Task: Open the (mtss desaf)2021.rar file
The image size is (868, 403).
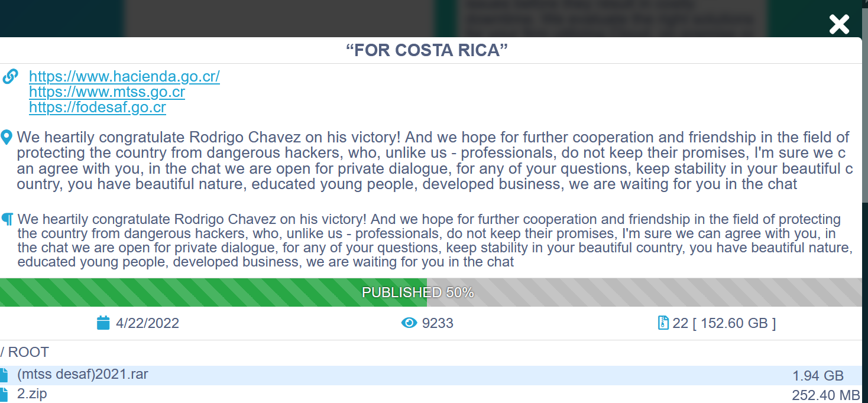Action: pyautogui.click(x=83, y=375)
